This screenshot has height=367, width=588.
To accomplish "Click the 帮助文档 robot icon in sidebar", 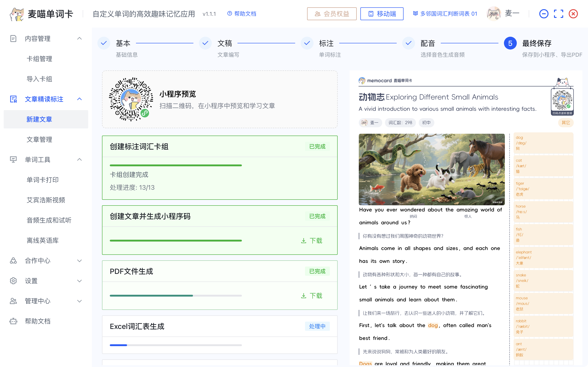I will (13, 321).
